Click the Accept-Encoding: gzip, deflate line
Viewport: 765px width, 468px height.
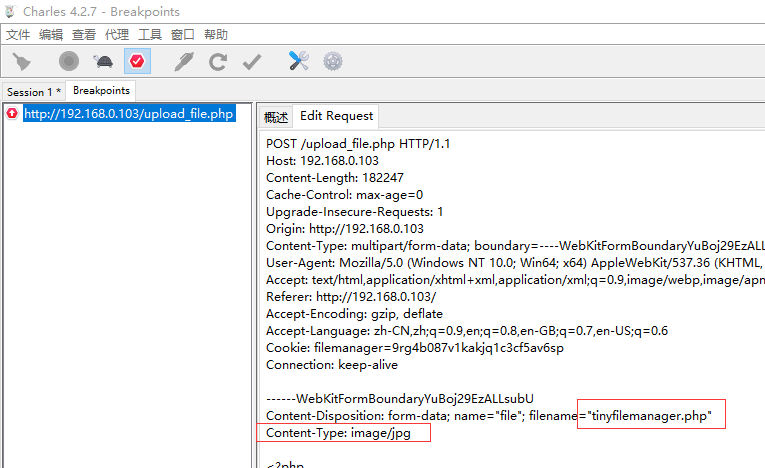[355, 314]
